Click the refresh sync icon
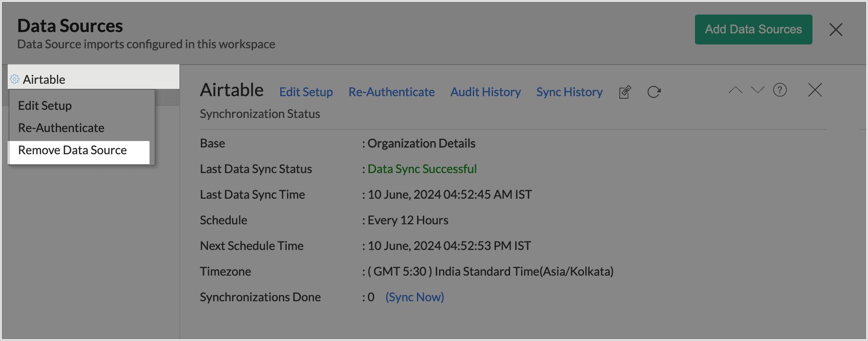The height and width of the screenshot is (341, 868). click(654, 92)
